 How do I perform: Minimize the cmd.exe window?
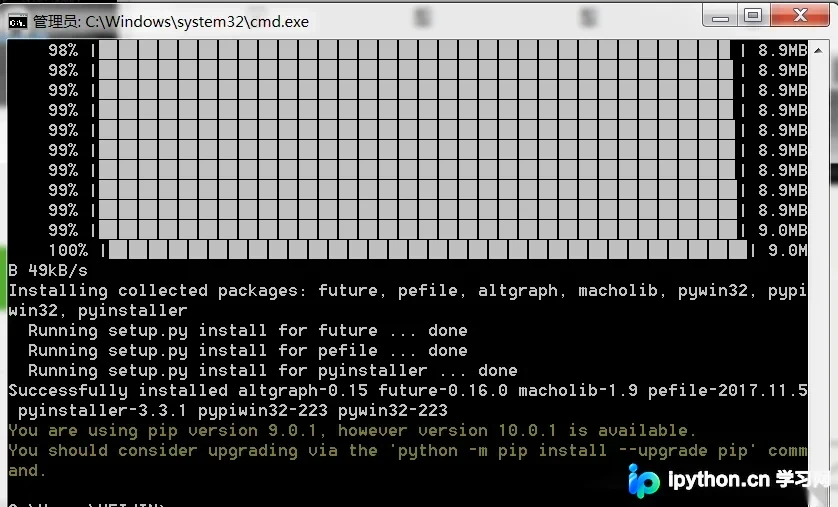[720, 16]
